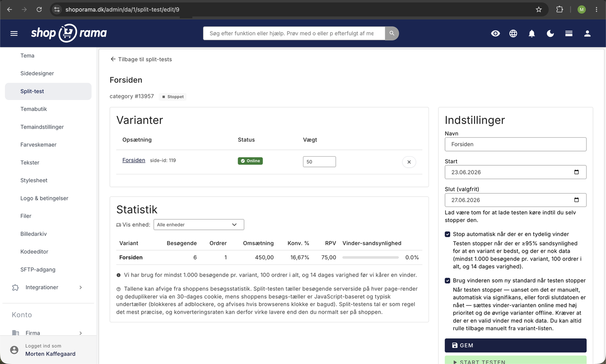606x364 pixels.
Task: Open the hamburger navigation menu
Action: pyautogui.click(x=14, y=33)
